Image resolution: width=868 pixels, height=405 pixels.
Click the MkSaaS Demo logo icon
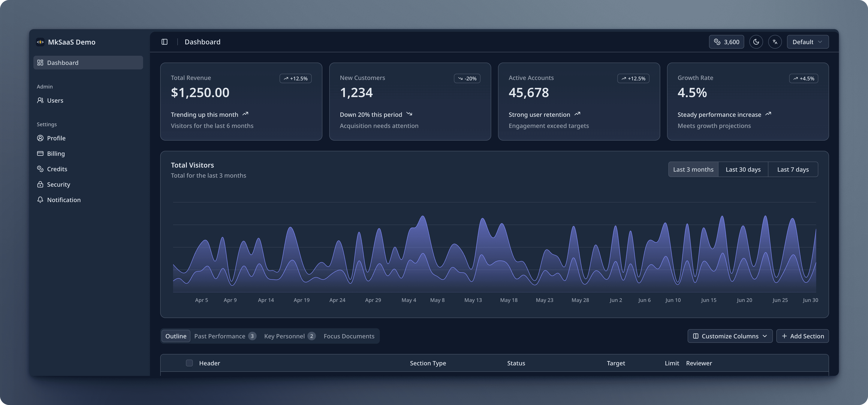40,42
